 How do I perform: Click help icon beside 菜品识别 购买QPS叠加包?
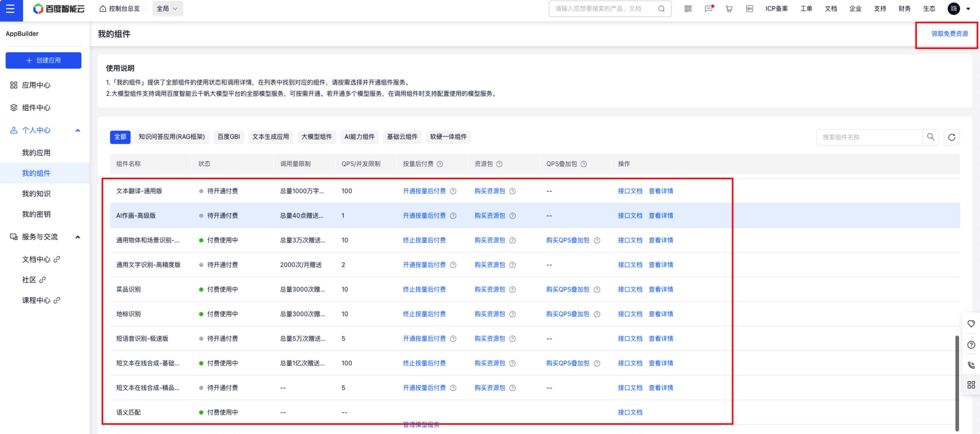[x=597, y=290]
